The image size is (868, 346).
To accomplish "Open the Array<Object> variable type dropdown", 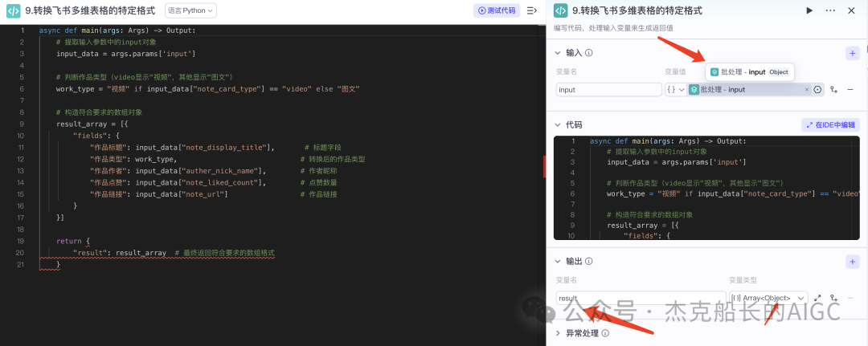I will tap(768, 298).
